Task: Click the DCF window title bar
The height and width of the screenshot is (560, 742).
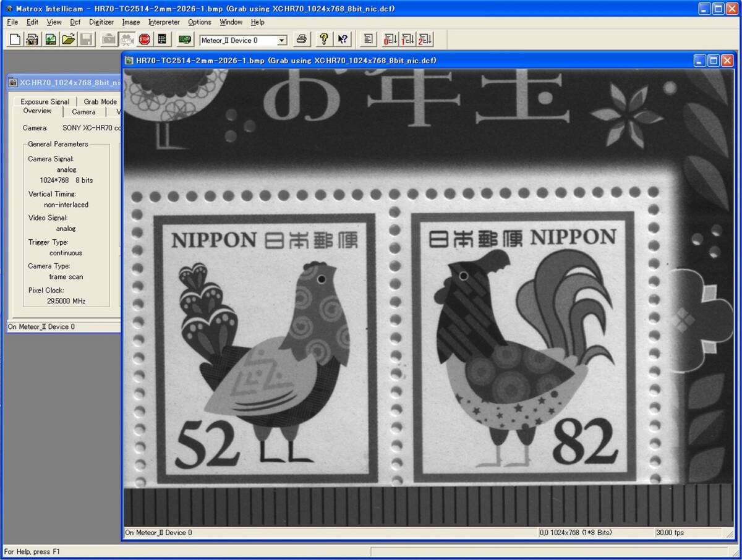Action: point(62,82)
